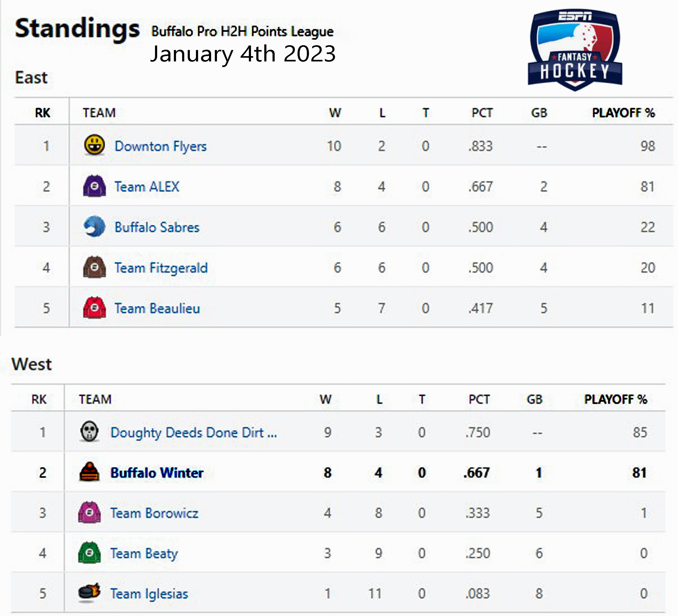Open Doughty Deeds Done Dirt team link
Screen dimensions: 678x616
(194, 433)
